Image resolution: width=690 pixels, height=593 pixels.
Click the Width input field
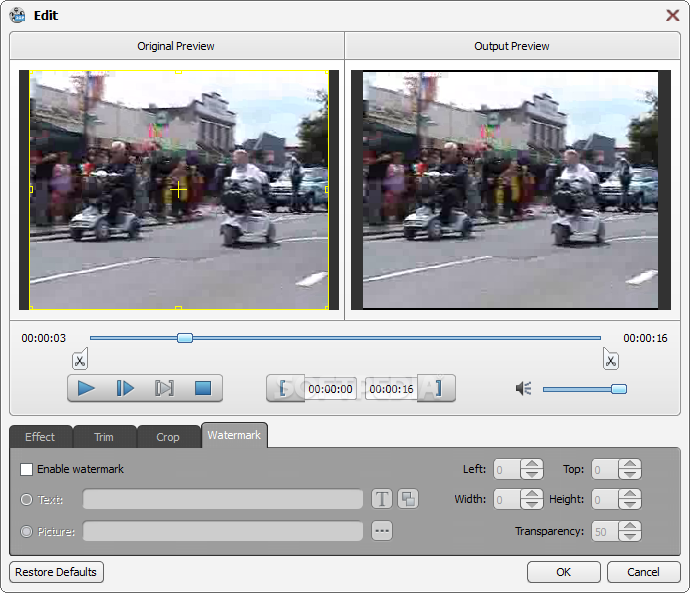point(507,499)
